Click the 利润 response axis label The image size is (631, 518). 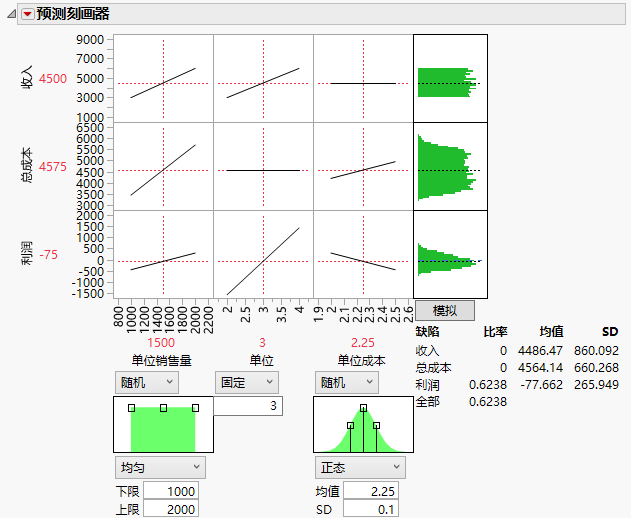(x=27, y=254)
